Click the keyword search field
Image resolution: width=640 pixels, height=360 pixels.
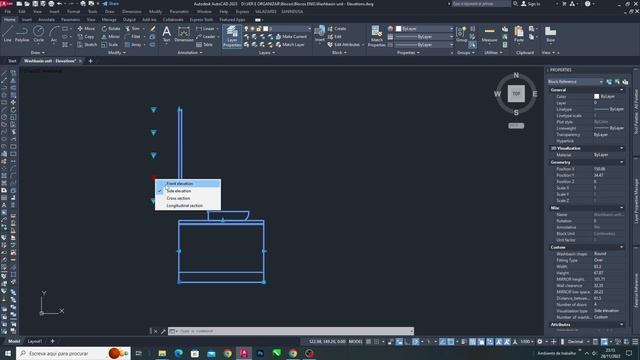click(481, 4)
